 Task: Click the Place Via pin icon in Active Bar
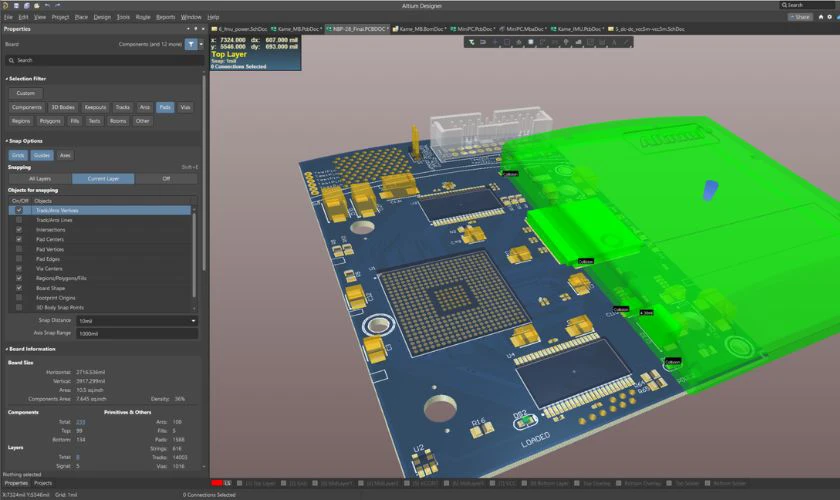(566, 42)
